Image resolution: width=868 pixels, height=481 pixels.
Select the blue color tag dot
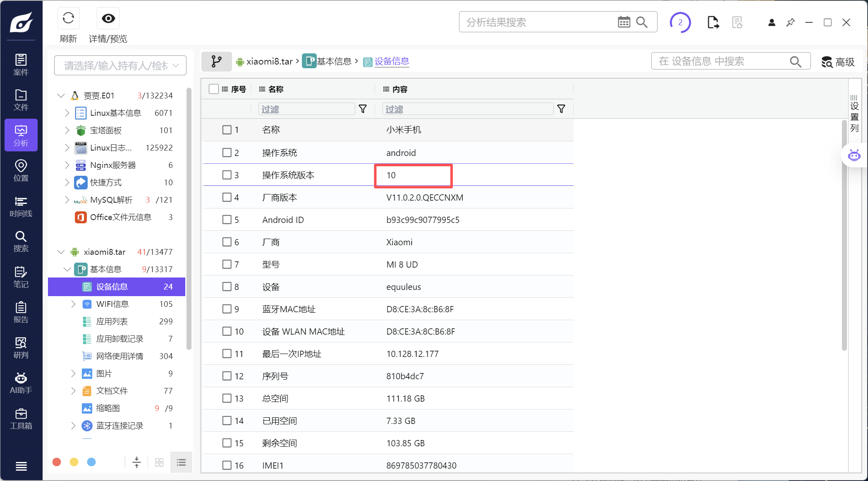[91, 462]
